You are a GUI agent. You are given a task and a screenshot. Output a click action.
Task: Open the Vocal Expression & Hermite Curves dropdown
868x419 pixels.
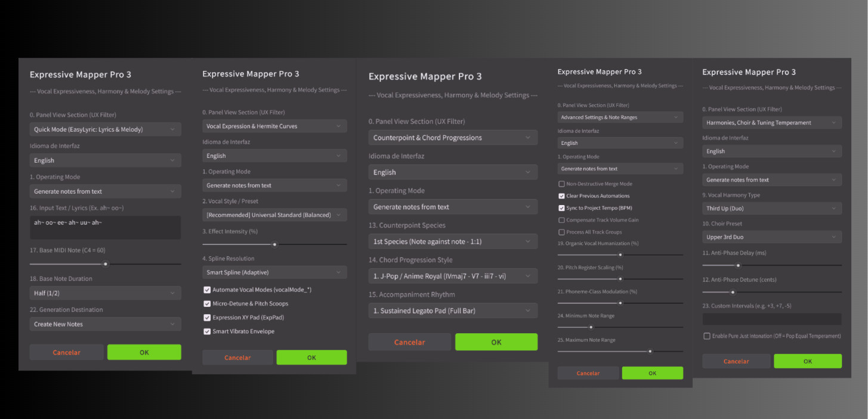tap(274, 126)
